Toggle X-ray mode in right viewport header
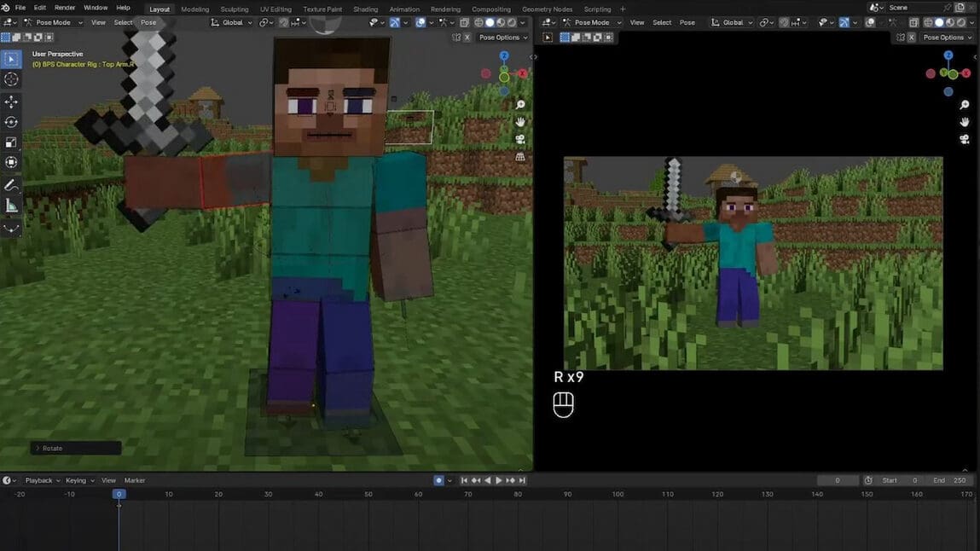 coord(913,22)
